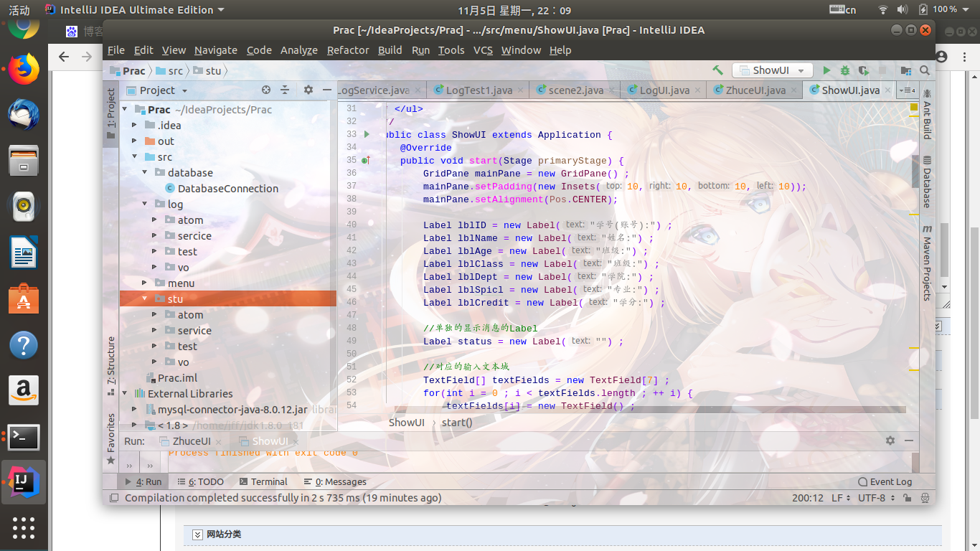
Task: Close the ShowUI.java editor tab
Action: pyautogui.click(x=888, y=90)
